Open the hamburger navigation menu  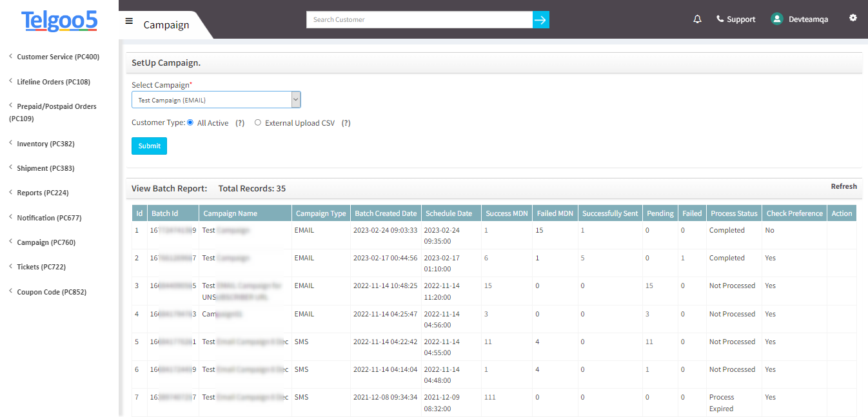tap(128, 20)
